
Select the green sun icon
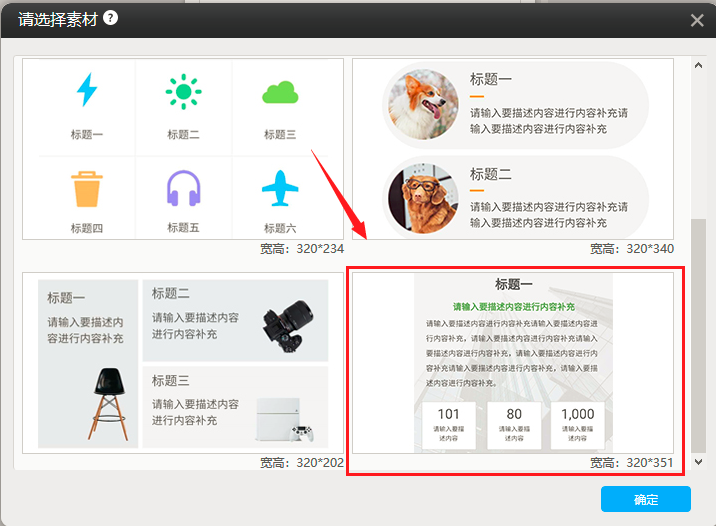(183, 92)
